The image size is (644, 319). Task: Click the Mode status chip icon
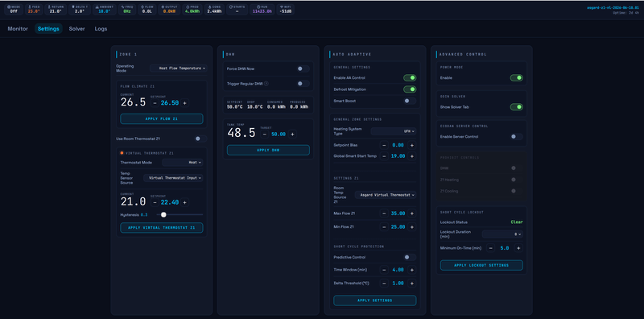pos(9,7)
